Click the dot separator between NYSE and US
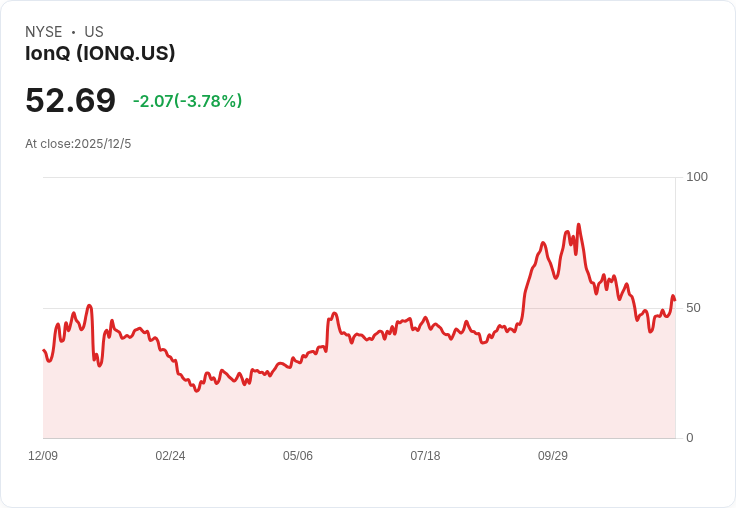Image resolution: width=736 pixels, height=508 pixels. [73, 32]
